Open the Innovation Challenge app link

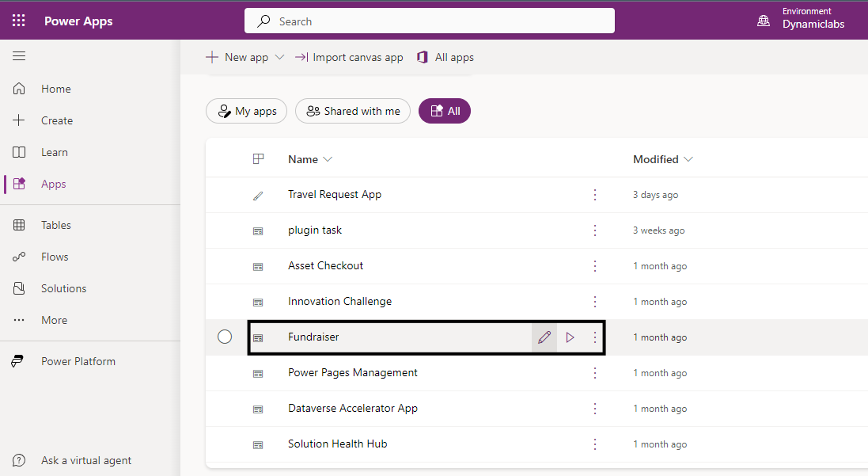tap(339, 302)
